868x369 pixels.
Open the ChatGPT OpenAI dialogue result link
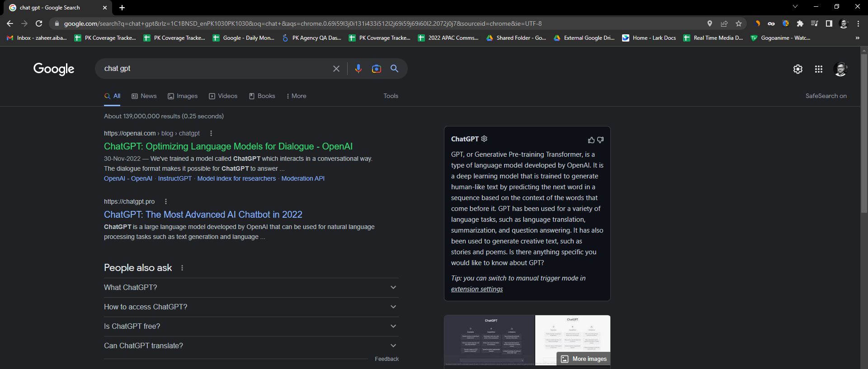click(228, 146)
